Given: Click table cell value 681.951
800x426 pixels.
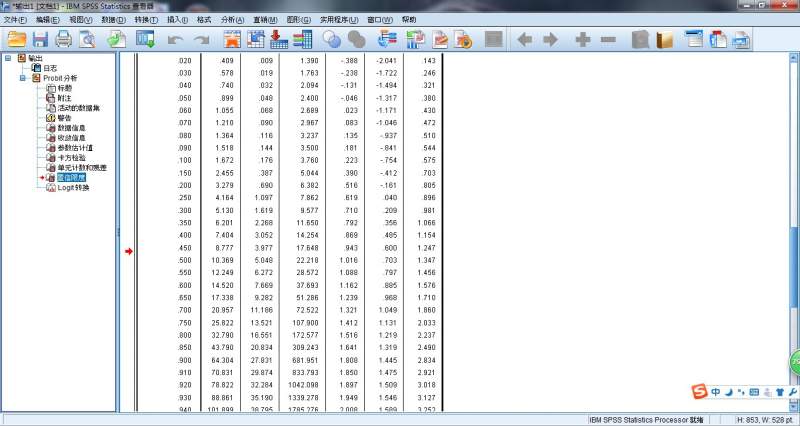Looking at the screenshot, I should pos(305,360).
